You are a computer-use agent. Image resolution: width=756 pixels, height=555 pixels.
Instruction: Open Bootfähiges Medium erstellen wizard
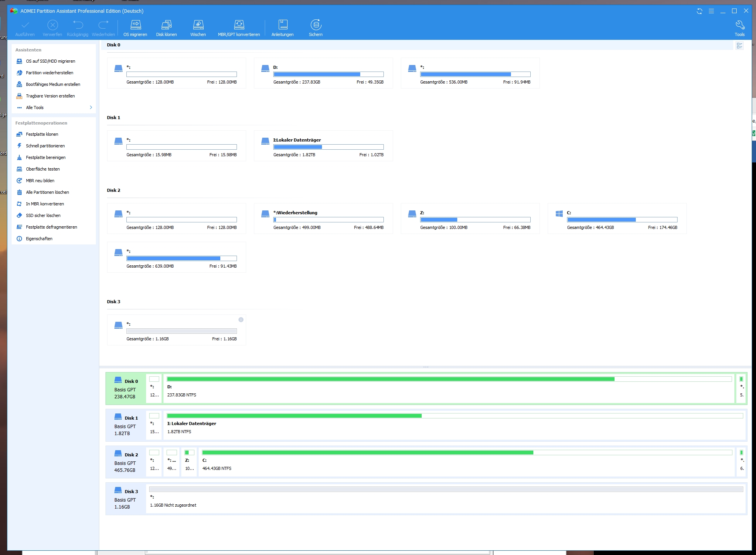coord(53,84)
